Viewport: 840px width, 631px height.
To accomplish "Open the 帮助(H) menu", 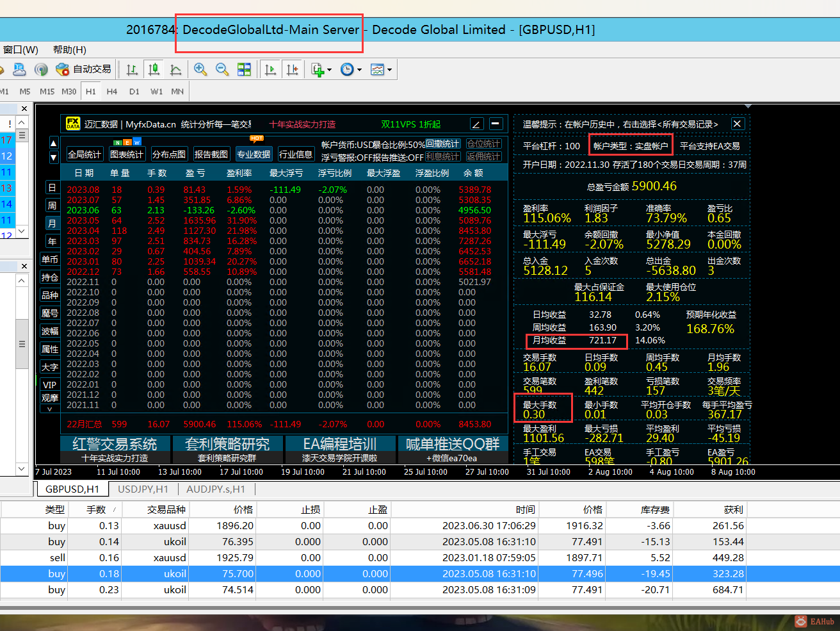I will [69, 49].
